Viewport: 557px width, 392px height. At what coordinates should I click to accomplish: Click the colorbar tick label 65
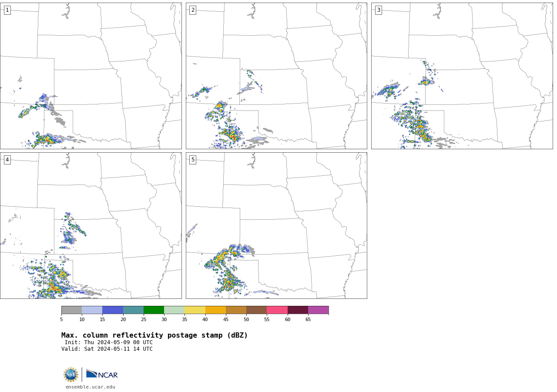pyautogui.click(x=308, y=320)
